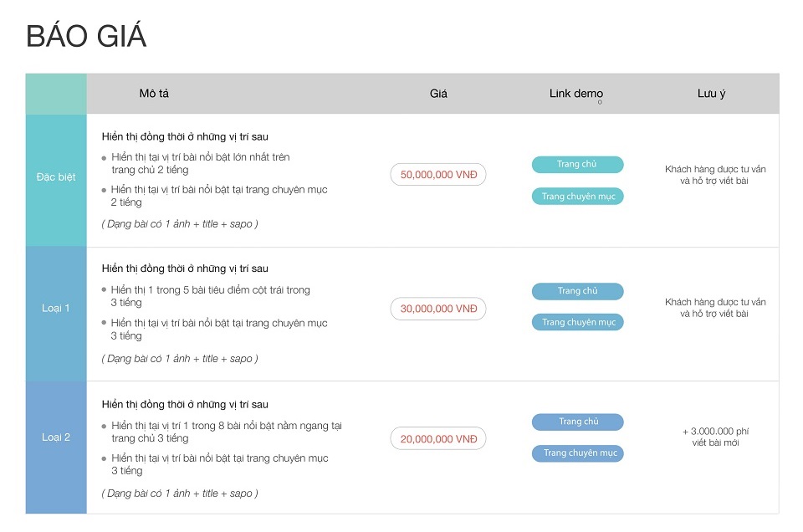The width and height of the screenshot is (803, 532).
Task: Click the BÁO GIÁ page title
Action: (x=86, y=37)
